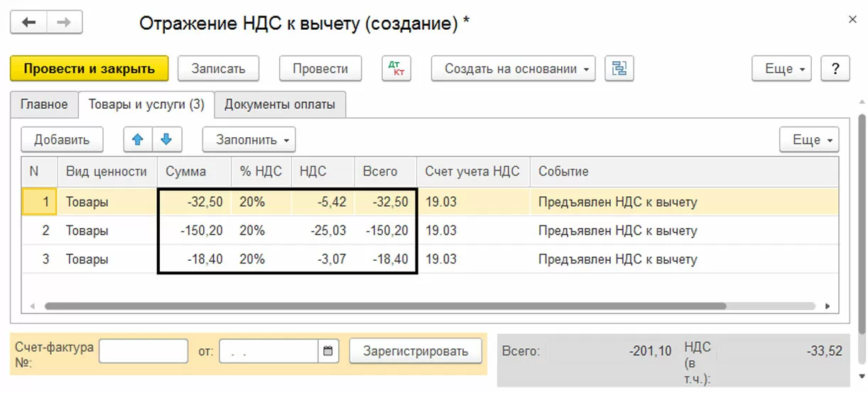868x393 pixels.
Task: Open calendar picker for invoice date
Action: click(x=327, y=350)
